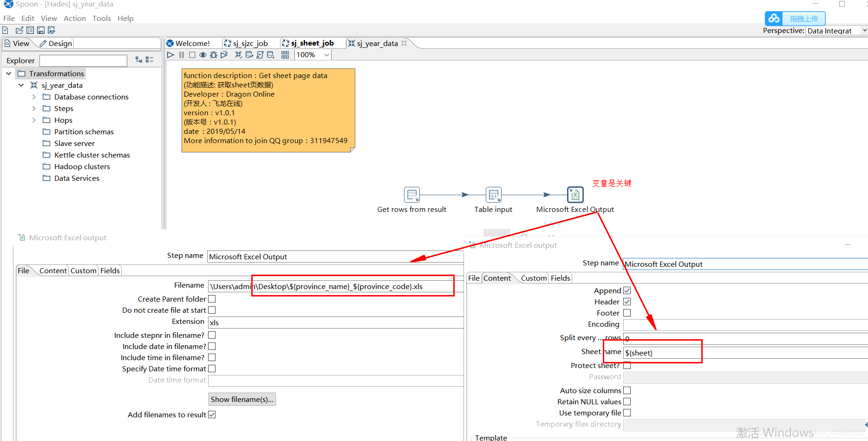The height and width of the screenshot is (441, 868).
Task: Toggle Specify Date time format checkbox
Action: click(x=212, y=369)
